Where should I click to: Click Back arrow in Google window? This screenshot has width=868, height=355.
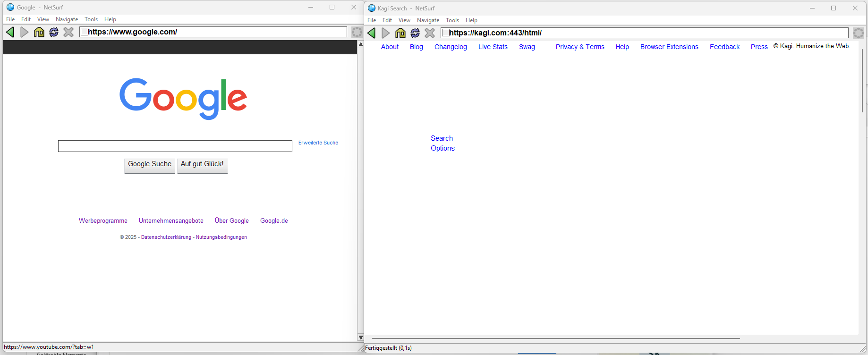click(10, 32)
